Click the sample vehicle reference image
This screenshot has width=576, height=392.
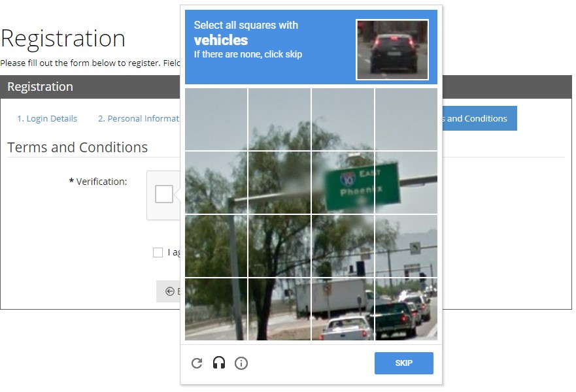click(x=392, y=50)
